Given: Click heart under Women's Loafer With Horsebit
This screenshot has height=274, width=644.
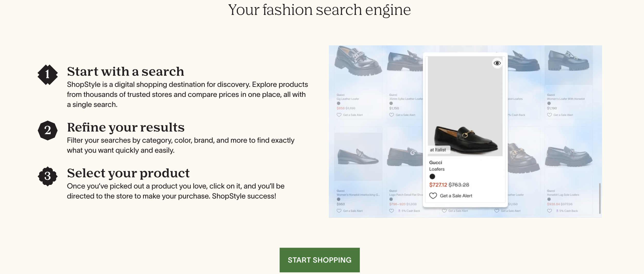Looking at the screenshot, I should [x=549, y=115].
